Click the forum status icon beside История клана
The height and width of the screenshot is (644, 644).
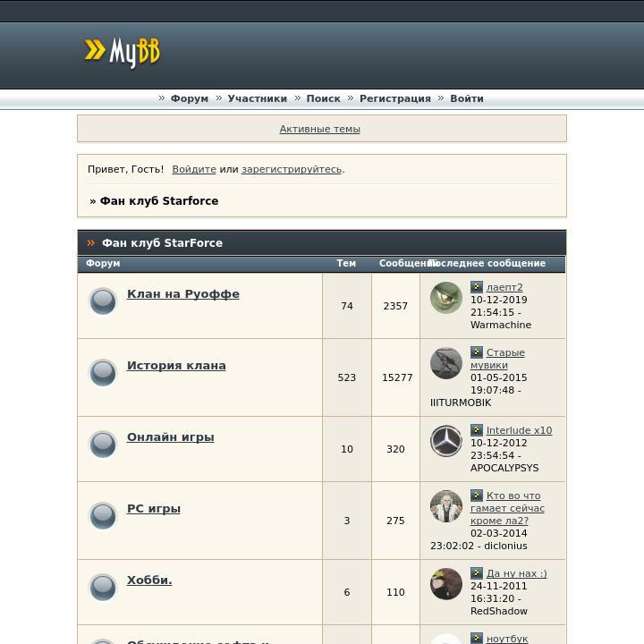point(103,372)
